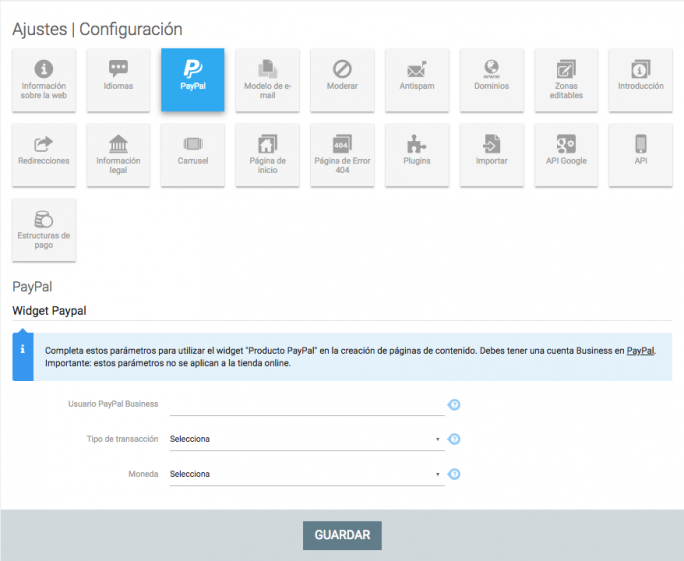Select the highlighted PayPal tile
The image size is (684, 561).
point(193,80)
